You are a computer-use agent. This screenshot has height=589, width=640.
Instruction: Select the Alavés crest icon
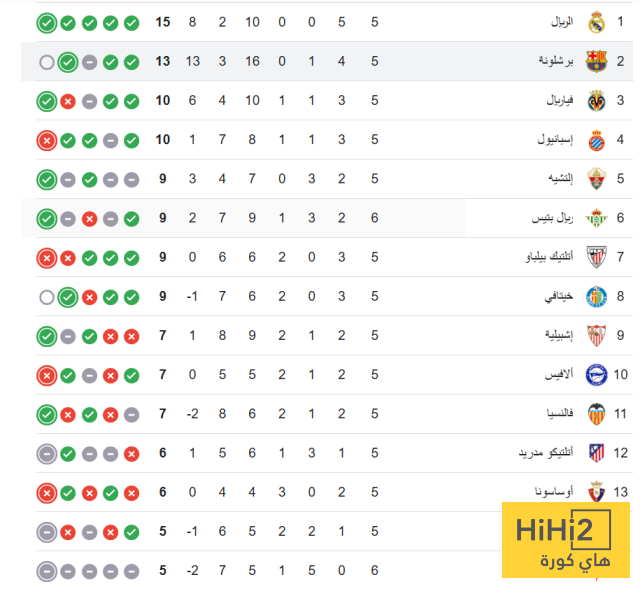596,374
